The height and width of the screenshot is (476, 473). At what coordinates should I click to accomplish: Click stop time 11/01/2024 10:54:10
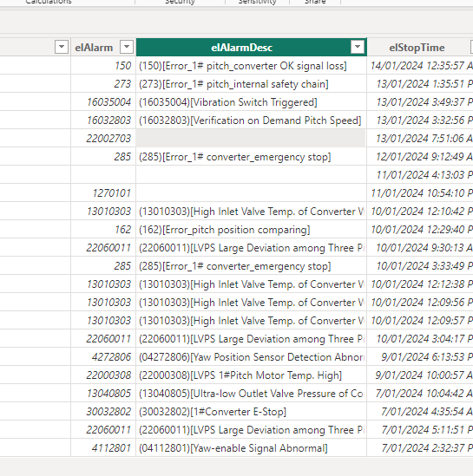point(420,193)
